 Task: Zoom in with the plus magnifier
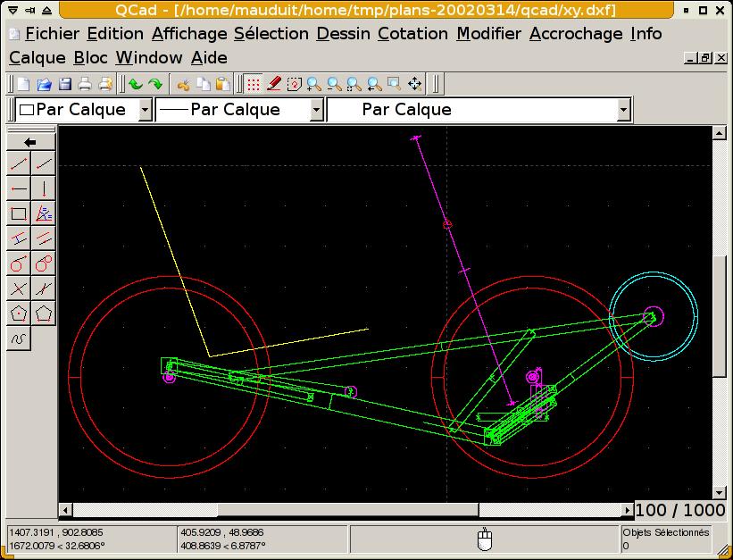[x=314, y=84]
